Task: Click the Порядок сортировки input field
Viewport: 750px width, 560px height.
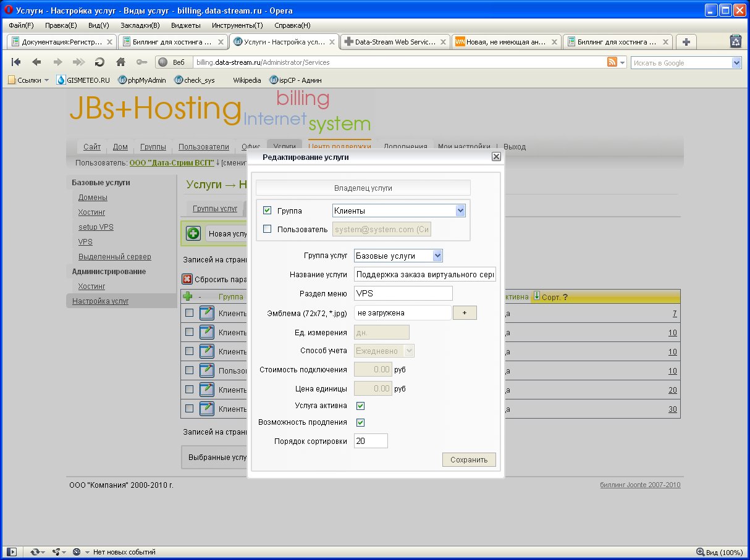Action: point(371,441)
